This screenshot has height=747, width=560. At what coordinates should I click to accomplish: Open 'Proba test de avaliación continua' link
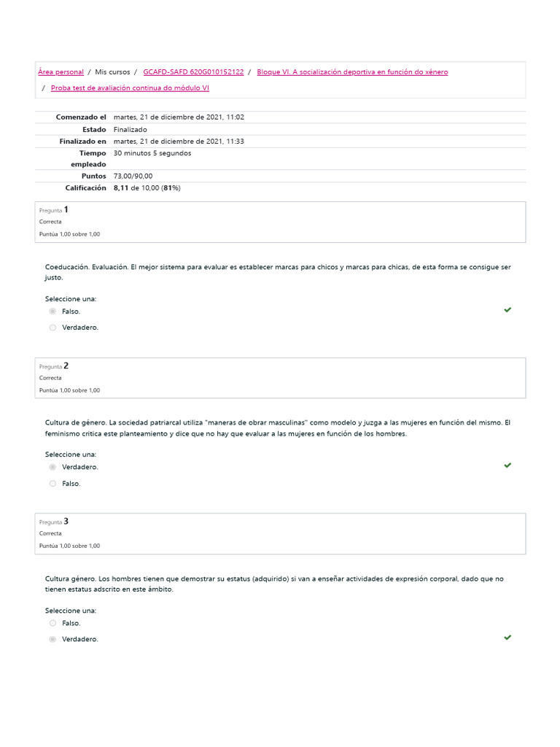point(130,88)
